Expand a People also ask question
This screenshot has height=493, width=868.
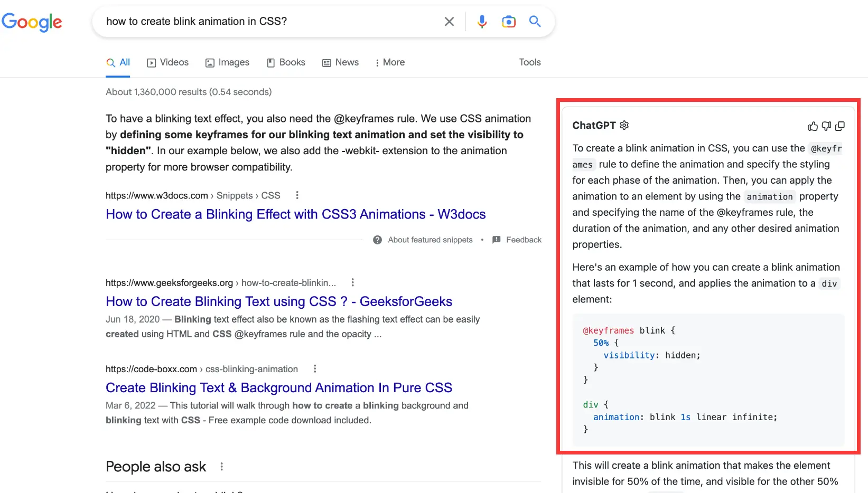tap(174, 490)
